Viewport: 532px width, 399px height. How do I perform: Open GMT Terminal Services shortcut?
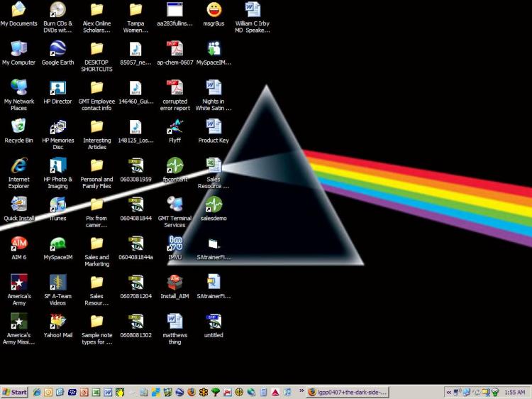pos(174,206)
